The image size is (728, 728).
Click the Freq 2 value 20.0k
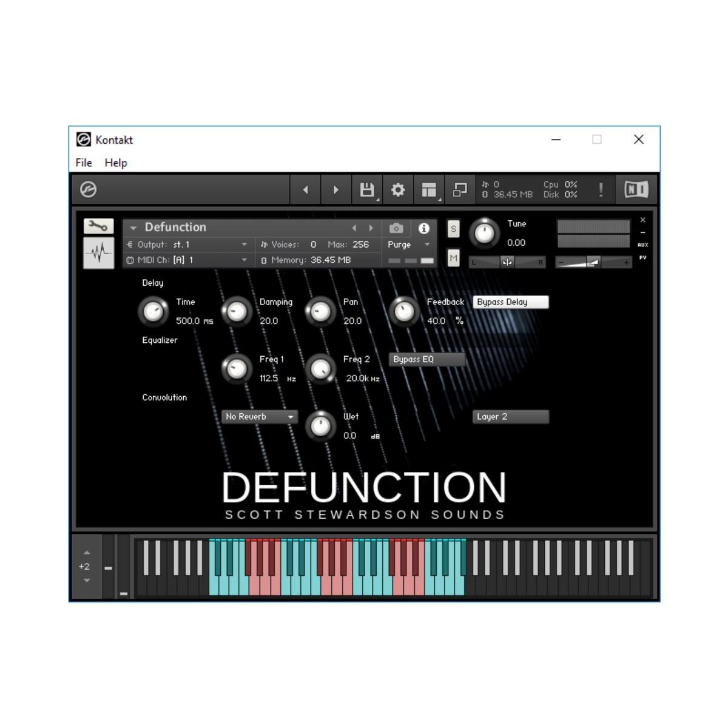click(357, 378)
